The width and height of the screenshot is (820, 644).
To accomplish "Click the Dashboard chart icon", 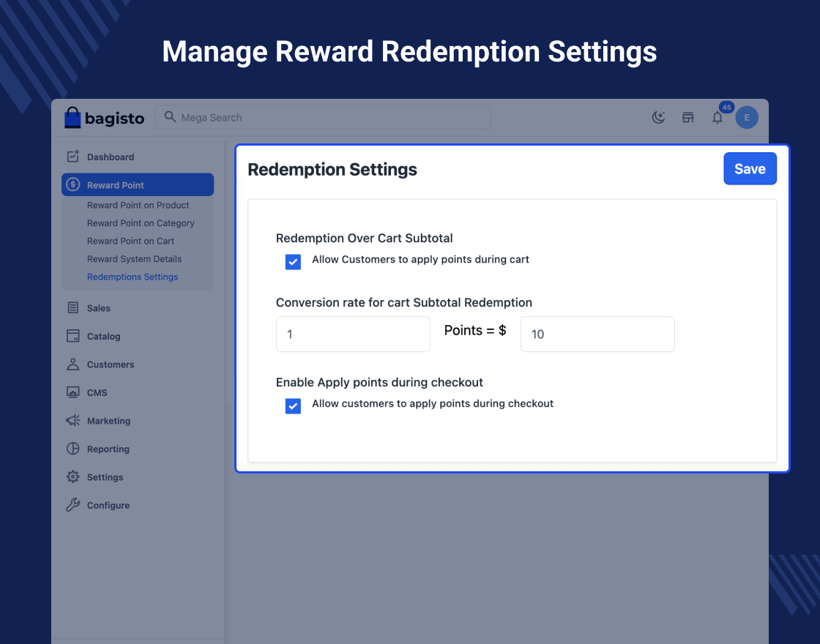I will (72, 157).
